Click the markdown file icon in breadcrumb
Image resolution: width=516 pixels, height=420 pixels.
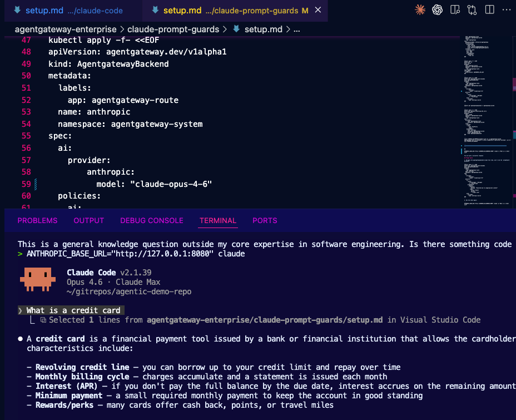tap(236, 29)
